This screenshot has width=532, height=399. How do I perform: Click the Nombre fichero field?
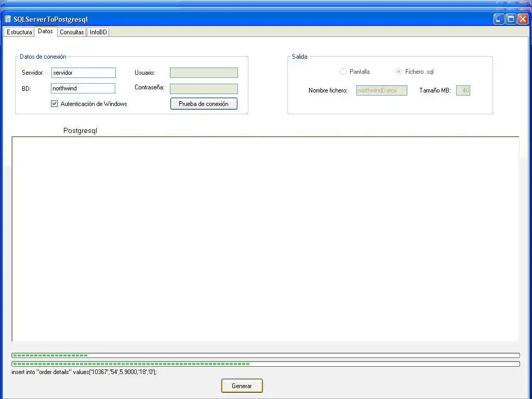pos(382,90)
